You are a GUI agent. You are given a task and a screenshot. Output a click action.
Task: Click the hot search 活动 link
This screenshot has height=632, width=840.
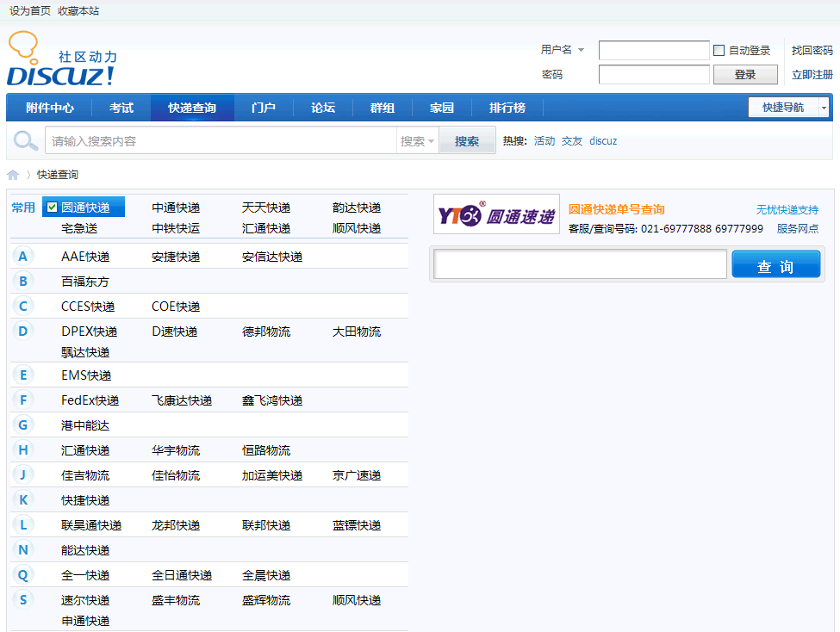click(544, 141)
